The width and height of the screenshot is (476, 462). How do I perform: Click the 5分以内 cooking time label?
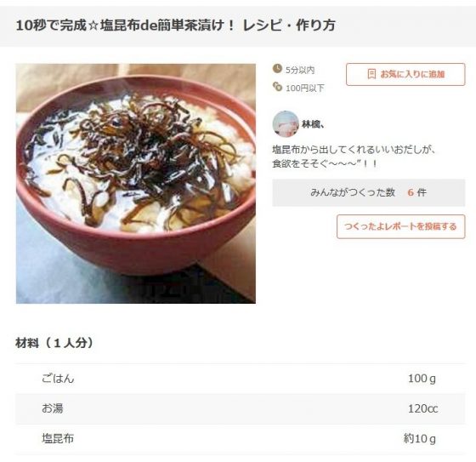(300, 70)
